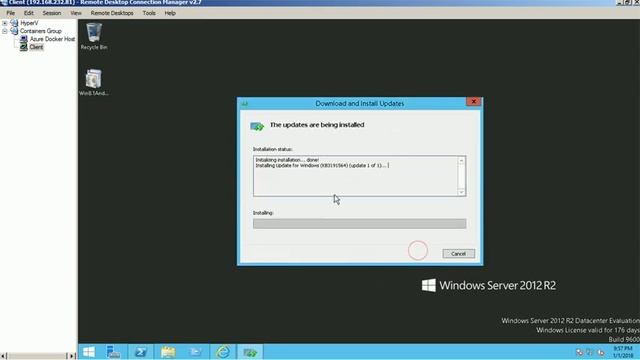
Task: Open the Edit menu
Action: [29, 13]
